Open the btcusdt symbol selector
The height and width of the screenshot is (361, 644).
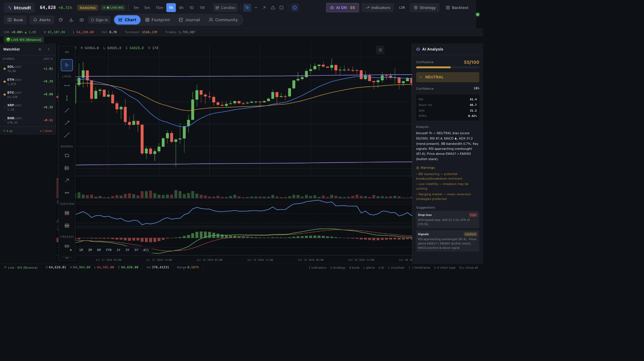click(x=19, y=8)
